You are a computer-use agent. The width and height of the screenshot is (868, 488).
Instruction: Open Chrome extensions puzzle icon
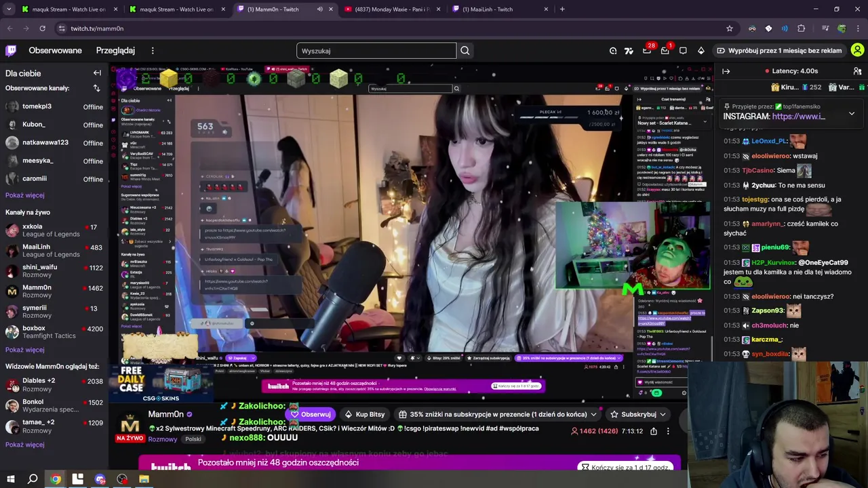802,28
